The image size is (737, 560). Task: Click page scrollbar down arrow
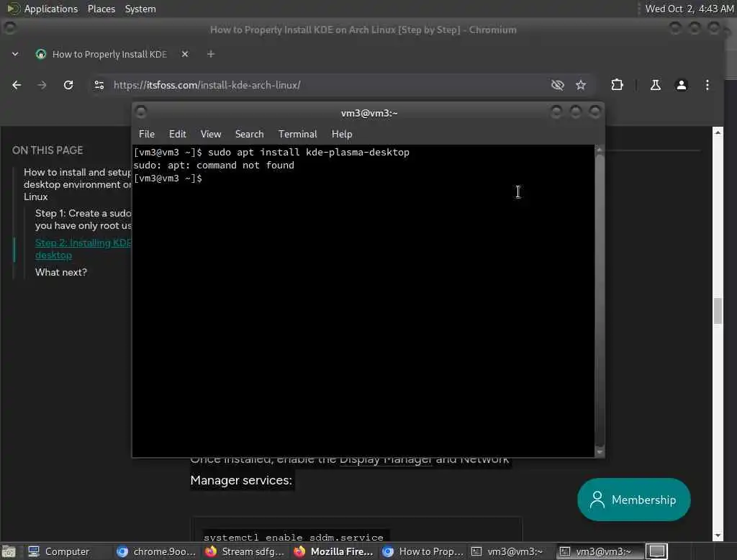[718, 536]
